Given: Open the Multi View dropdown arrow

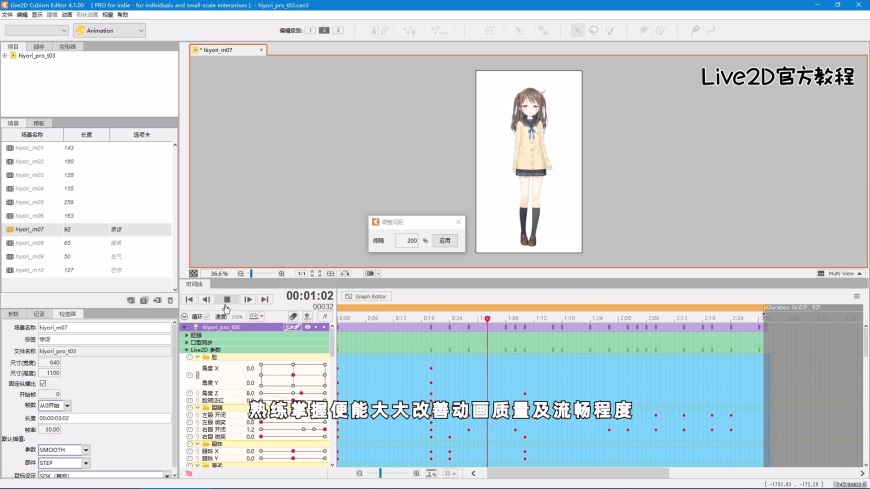Looking at the screenshot, I should [860, 274].
